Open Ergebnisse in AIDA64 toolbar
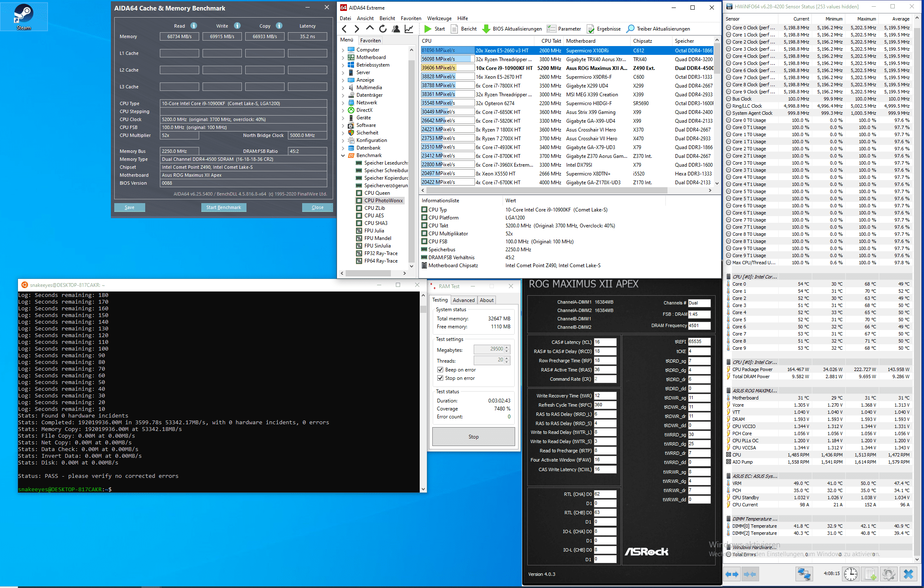This screenshot has height=588, width=924. pyautogui.click(x=603, y=29)
